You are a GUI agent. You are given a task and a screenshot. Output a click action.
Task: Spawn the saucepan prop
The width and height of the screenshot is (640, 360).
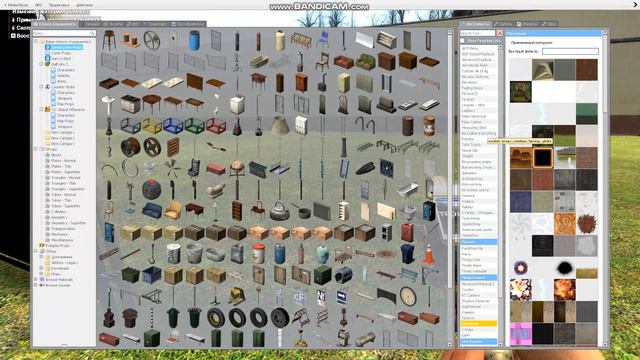[301, 211]
